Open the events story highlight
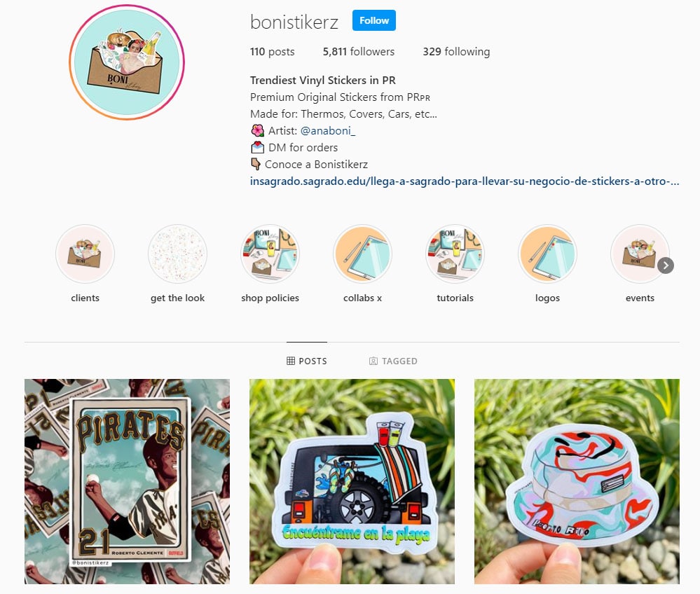This screenshot has height=594, width=700. pyautogui.click(x=640, y=254)
